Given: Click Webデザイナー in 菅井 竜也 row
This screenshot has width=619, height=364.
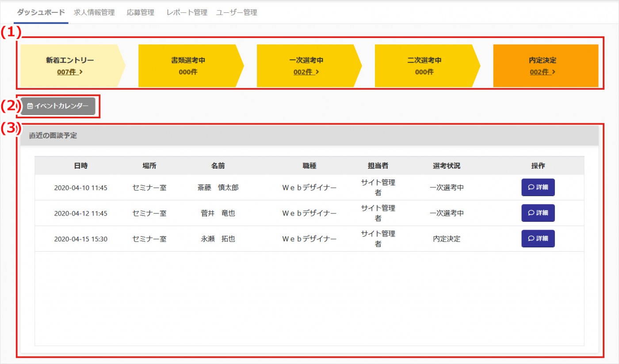Looking at the screenshot, I should 309,213.
